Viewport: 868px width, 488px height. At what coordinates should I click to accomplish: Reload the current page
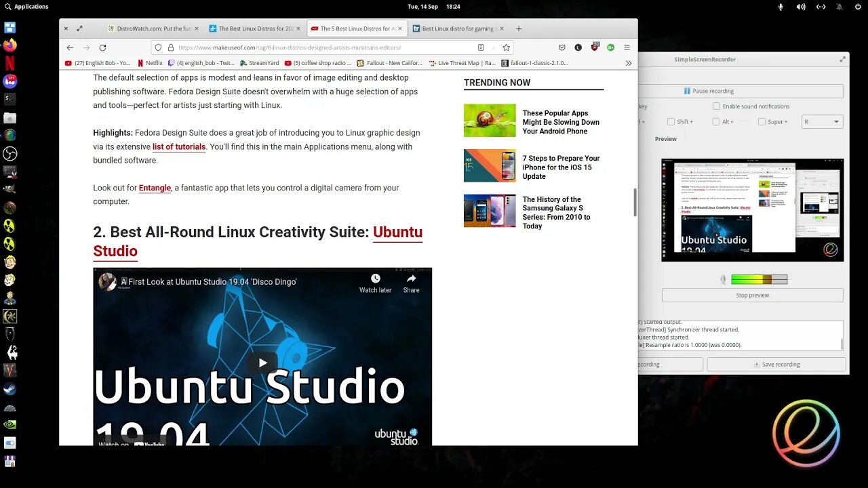click(102, 47)
